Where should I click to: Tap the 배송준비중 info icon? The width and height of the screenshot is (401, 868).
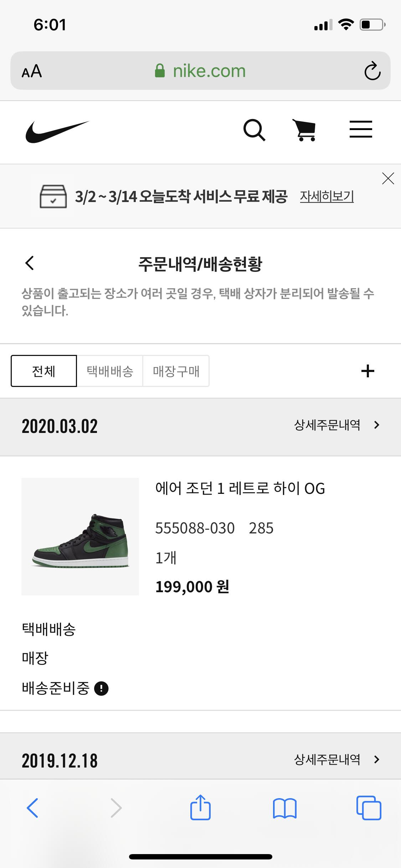pyautogui.click(x=101, y=688)
